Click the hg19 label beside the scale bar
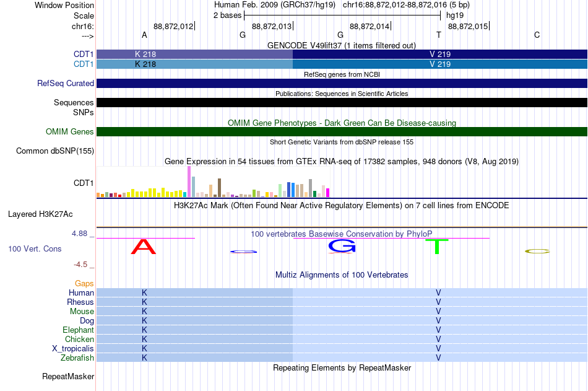The height and width of the screenshot is (391, 588). (455, 15)
